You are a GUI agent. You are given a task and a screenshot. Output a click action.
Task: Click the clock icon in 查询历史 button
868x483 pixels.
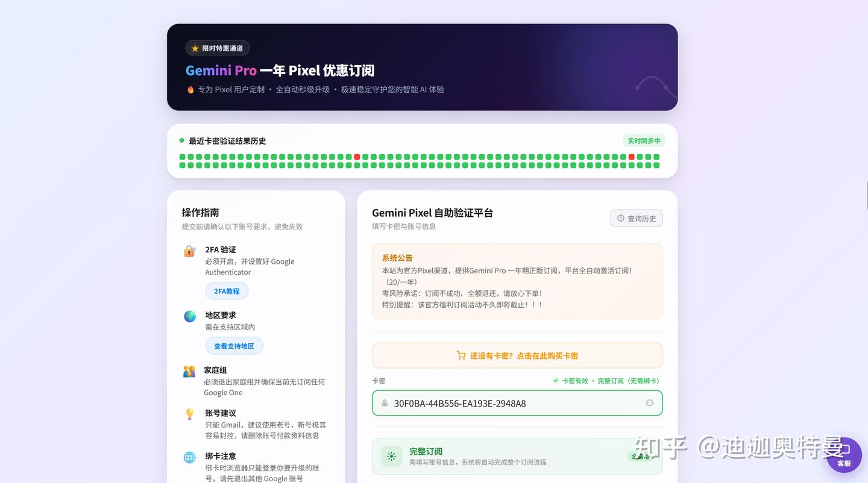point(621,218)
